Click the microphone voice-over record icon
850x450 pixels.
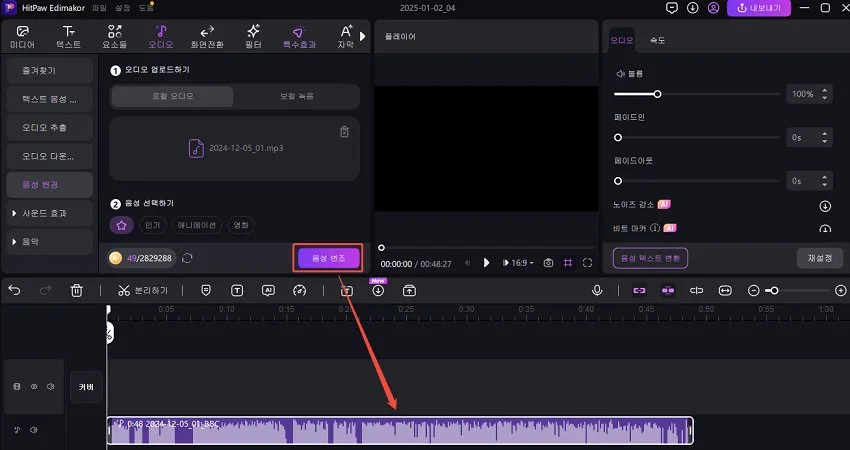coord(597,290)
